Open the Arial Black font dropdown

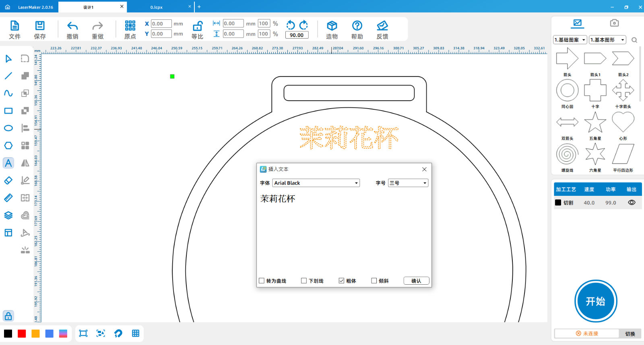click(x=316, y=183)
